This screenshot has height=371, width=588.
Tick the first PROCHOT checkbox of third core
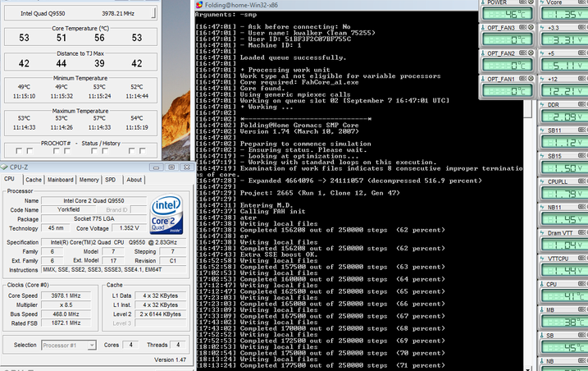tap(94, 151)
